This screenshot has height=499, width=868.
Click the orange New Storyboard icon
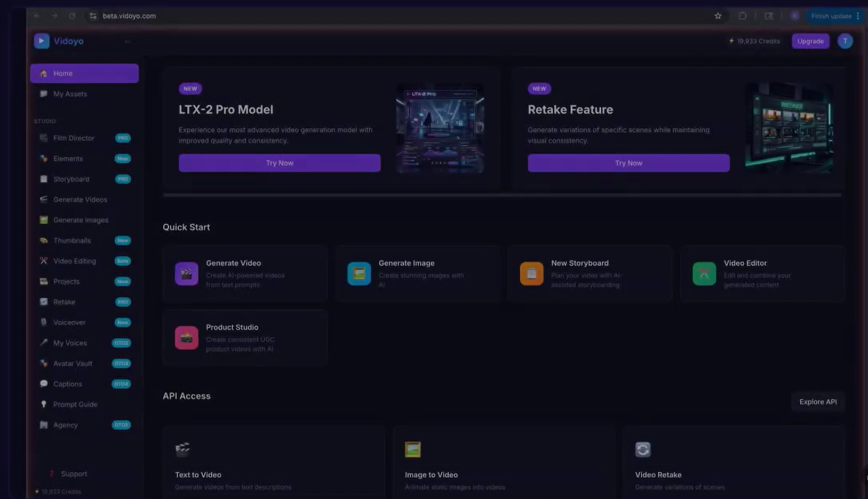pos(531,274)
